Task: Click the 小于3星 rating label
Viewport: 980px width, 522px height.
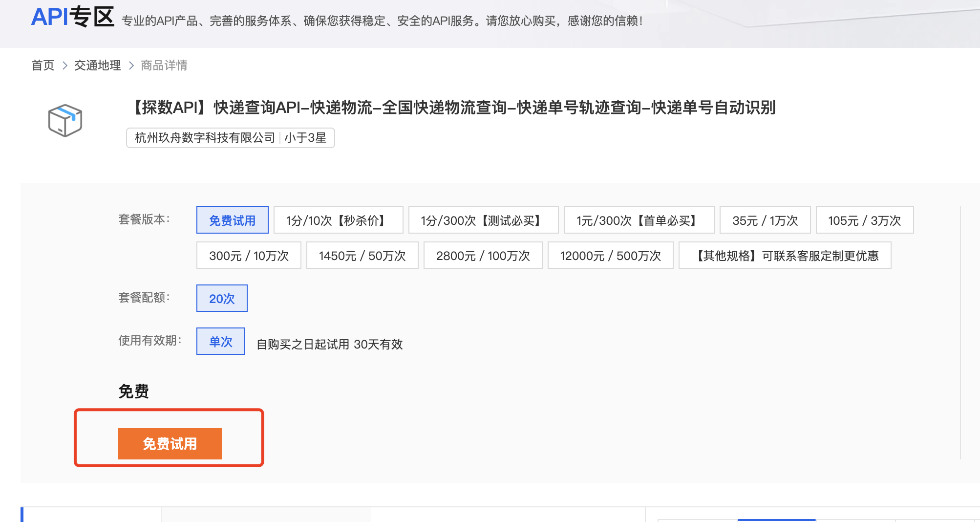Action: 305,138
